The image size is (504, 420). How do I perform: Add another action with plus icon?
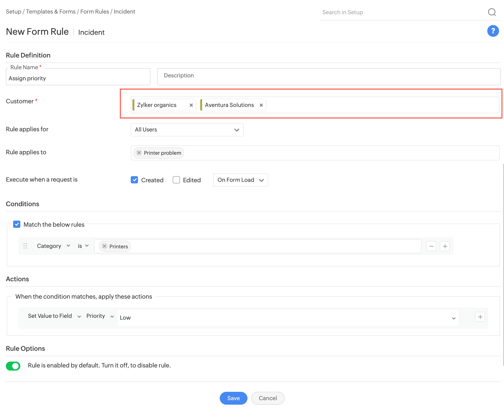tap(480, 317)
